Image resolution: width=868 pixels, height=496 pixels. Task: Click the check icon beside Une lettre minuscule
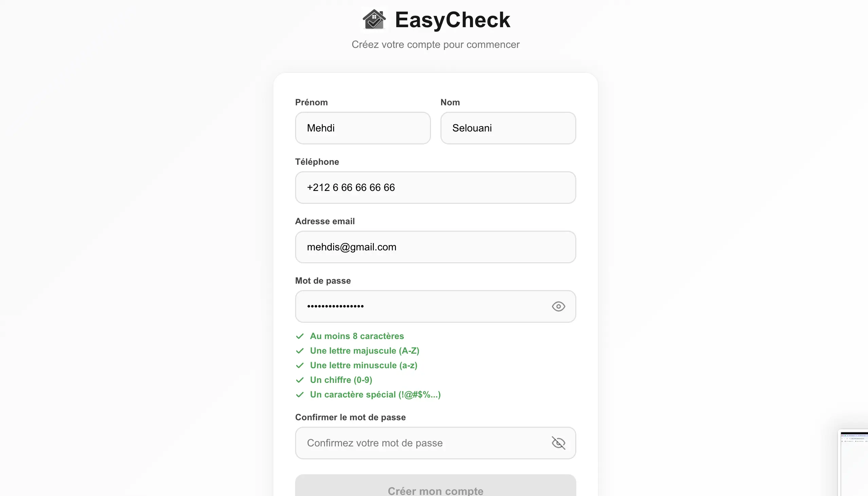pyautogui.click(x=300, y=366)
